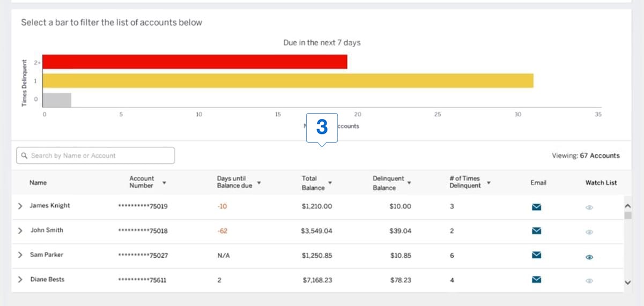
Task: Click the Search by Name or Account field
Action: [x=99, y=156]
